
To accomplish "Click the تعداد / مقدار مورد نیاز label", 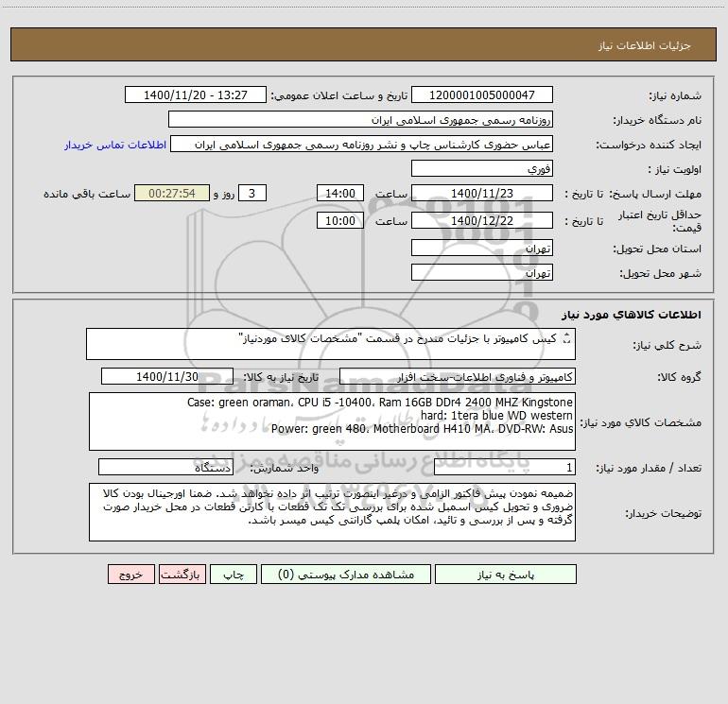I will [x=649, y=468].
